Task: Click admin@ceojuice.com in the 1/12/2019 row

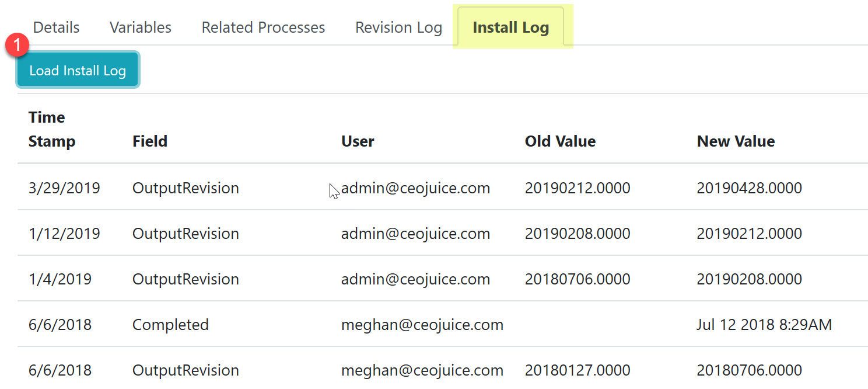Action: (x=415, y=234)
